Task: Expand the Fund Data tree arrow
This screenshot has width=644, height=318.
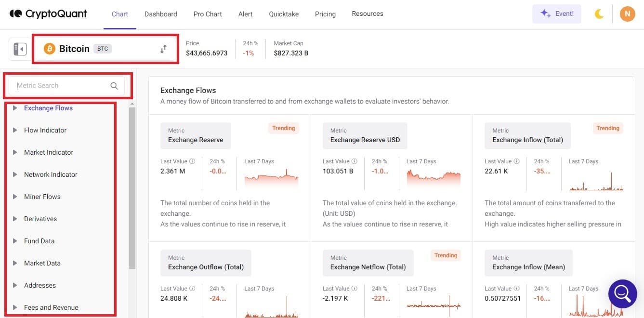Action: 15,241
